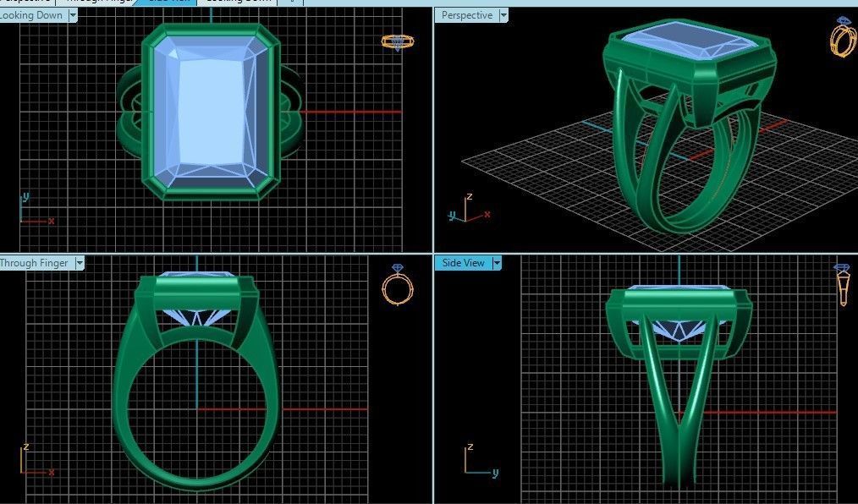
Task: Click the Perspective viewport title
Action: 467,15
